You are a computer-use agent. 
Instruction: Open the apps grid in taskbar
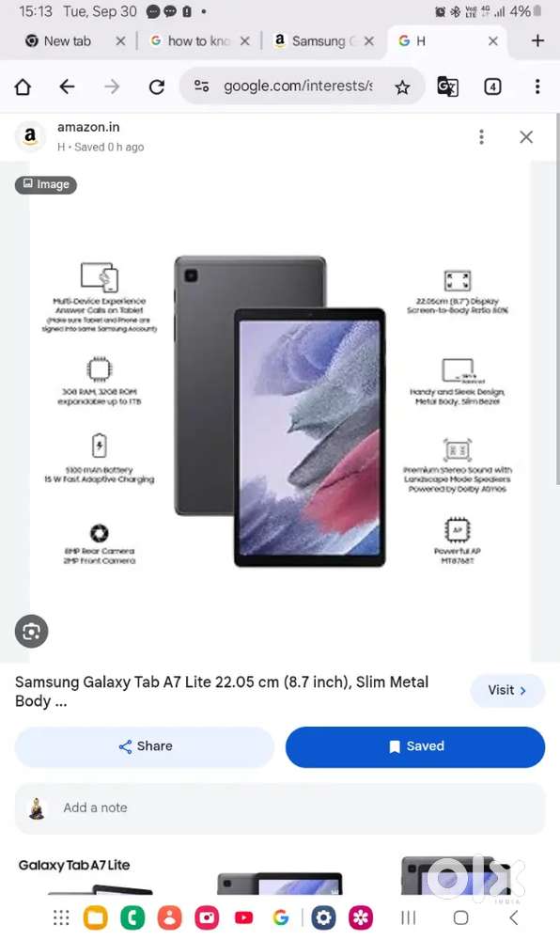point(61,917)
